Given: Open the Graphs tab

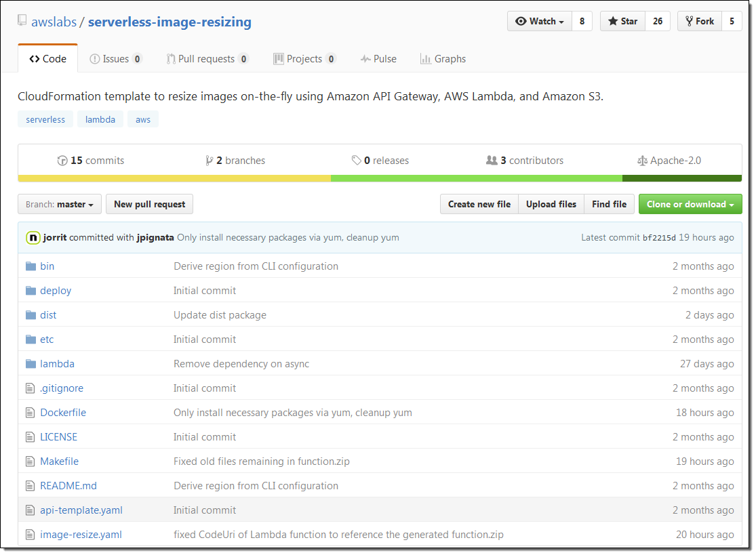Looking at the screenshot, I should coord(443,59).
